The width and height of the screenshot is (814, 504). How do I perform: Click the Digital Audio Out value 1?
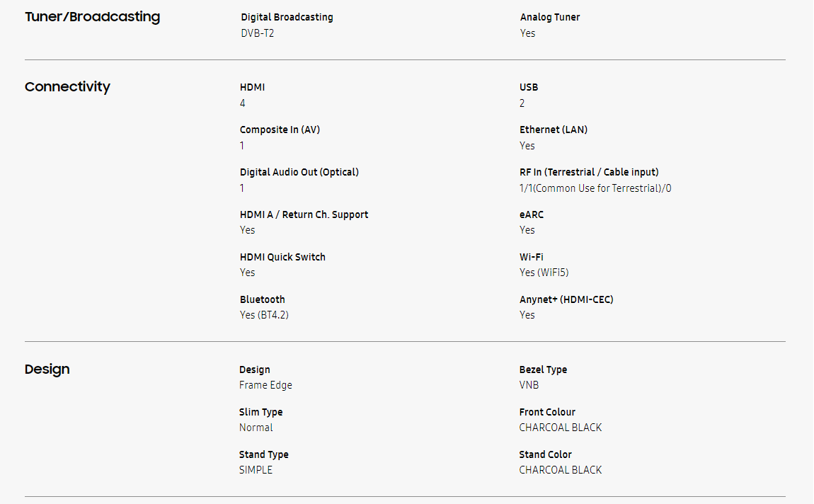pyautogui.click(x=242, y=188)
